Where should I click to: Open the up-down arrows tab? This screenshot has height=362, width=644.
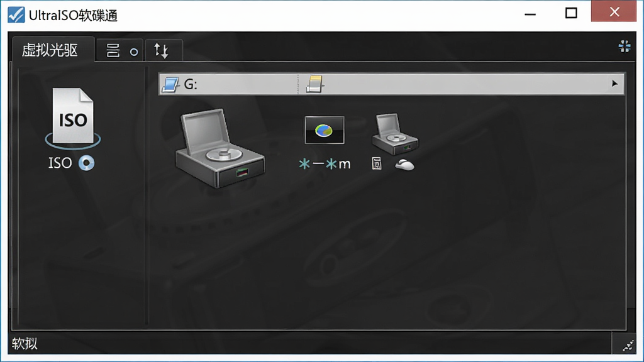coord(164,51)
